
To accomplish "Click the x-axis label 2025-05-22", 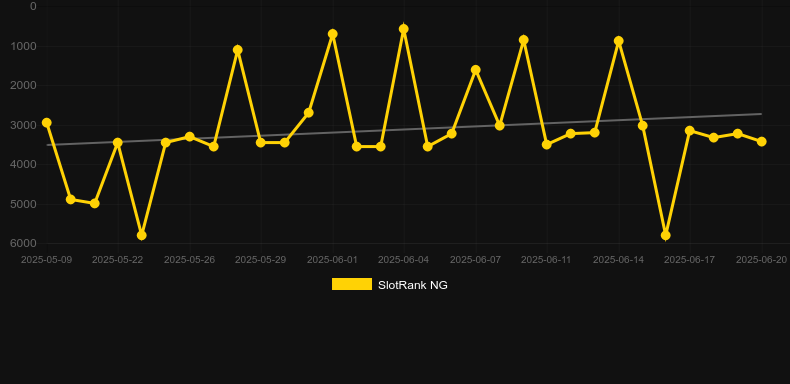I will [117, 260].
